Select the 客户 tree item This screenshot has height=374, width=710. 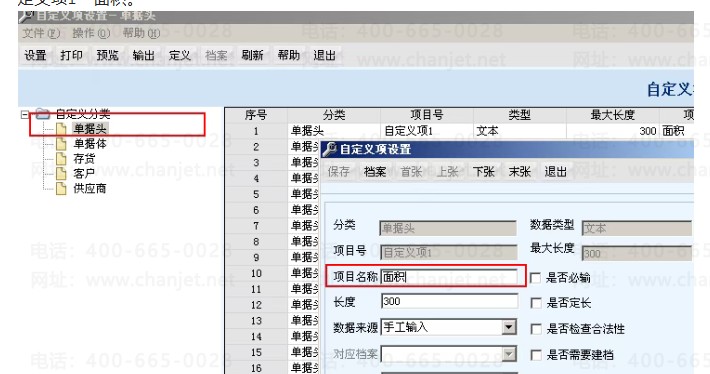pos(84,173)
